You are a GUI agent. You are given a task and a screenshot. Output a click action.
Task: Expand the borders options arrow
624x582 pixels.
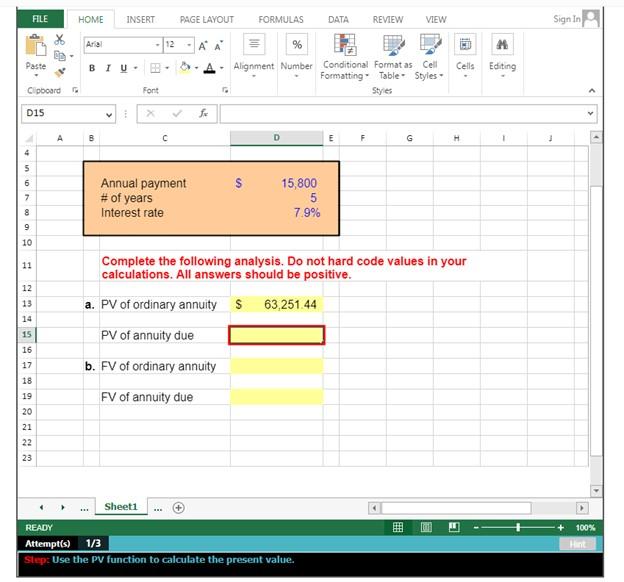click(x=167, y=68)
